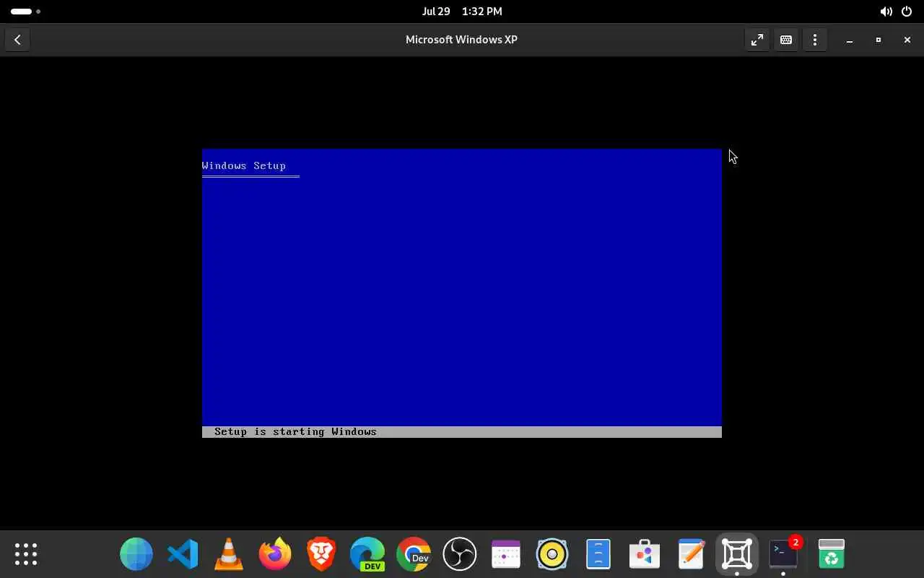The width and height of the screenshot is (924, 578).
Task: Open power menu in top bar
Action: [907, 12]
